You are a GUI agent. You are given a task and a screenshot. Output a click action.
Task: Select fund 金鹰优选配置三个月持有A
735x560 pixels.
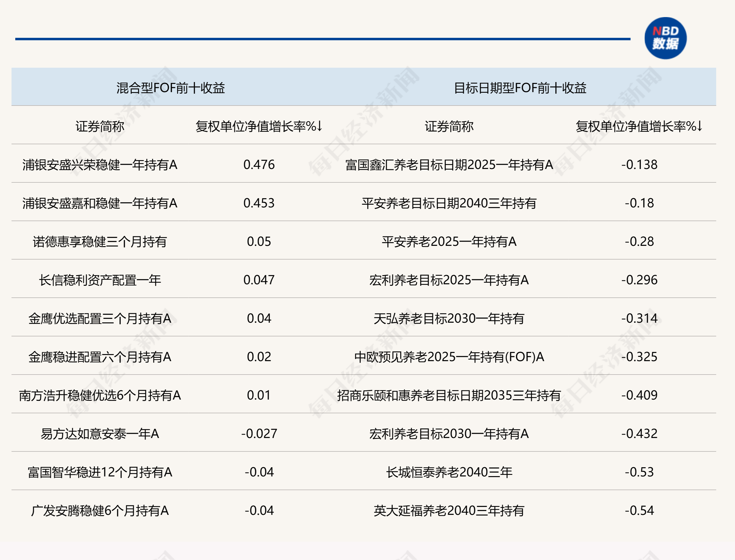[100, 318]
